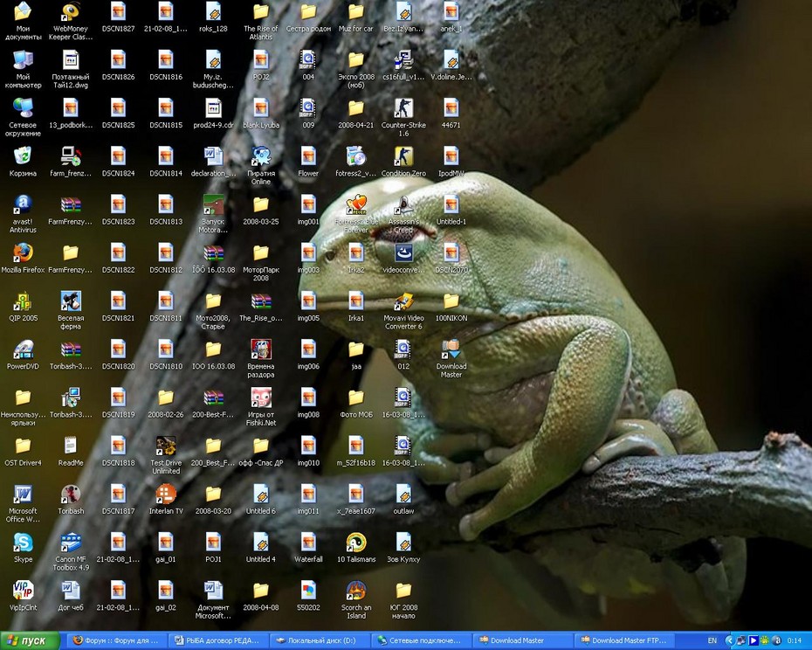Select the videoconve... desktop icon

(x=403, y=258)
